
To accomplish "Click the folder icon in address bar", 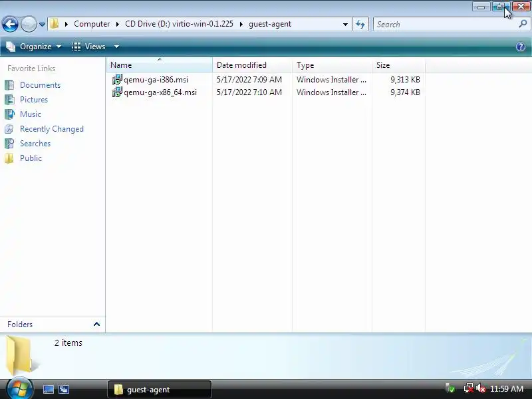I will 54,24.
